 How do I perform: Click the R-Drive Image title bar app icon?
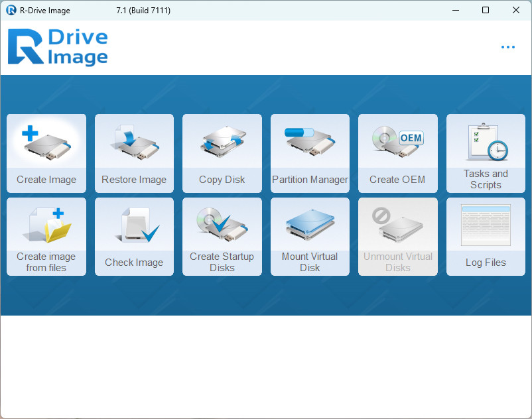click(x=11, y=10)
